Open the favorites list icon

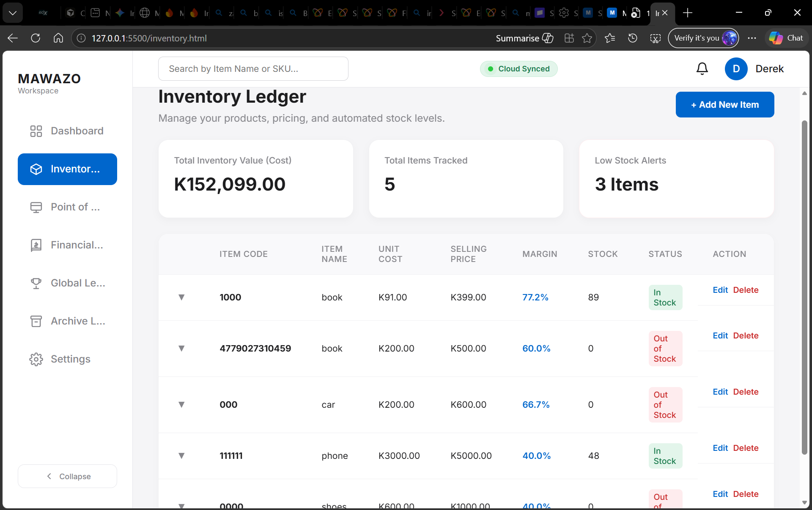tap(610, 38)
